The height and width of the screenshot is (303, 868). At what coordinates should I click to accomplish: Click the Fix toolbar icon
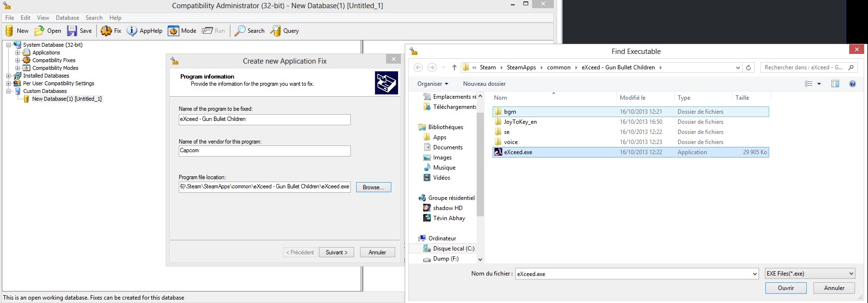click(x=106, y=31)
